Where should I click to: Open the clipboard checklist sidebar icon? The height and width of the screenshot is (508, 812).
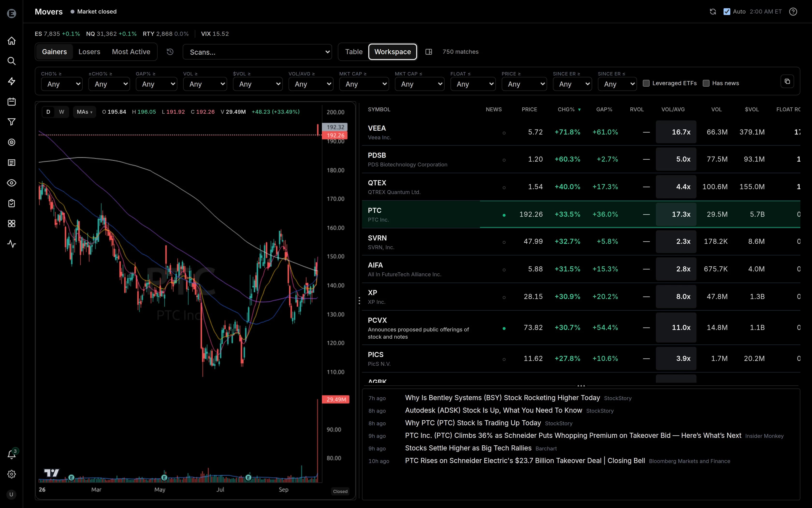coord(11,203)
